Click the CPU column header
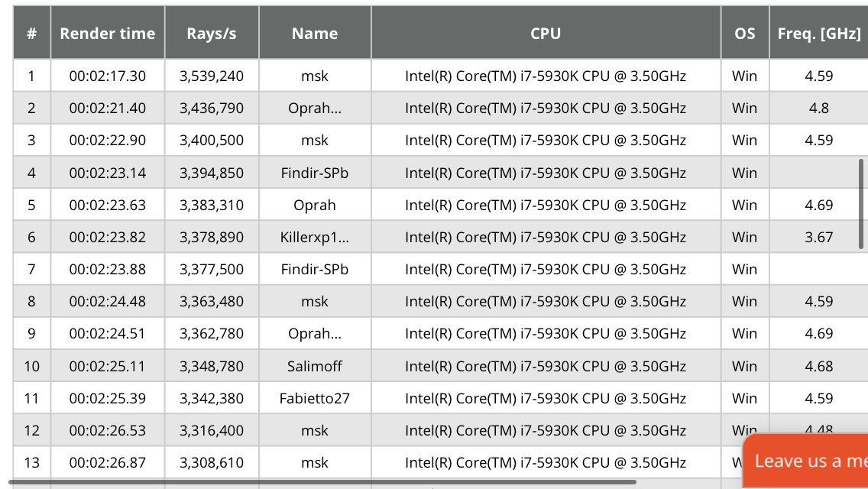The height and width of the screenshot is (489, 868). (546, 34)
